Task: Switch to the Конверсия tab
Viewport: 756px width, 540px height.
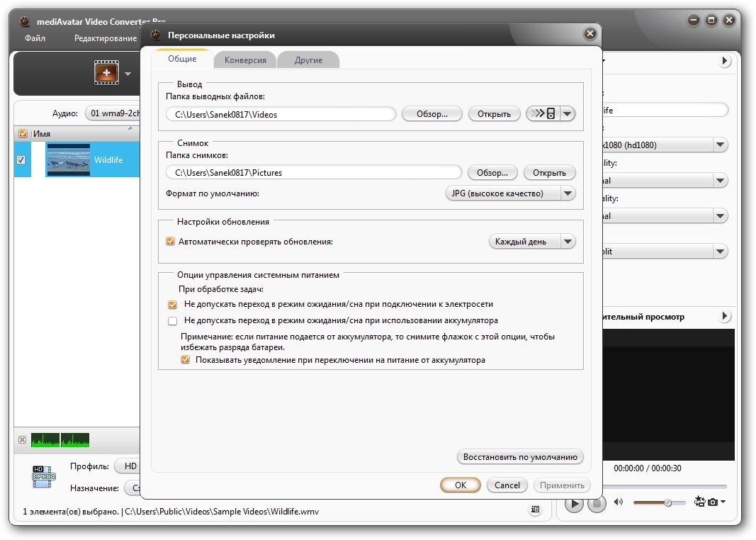Action: (245, 60)
